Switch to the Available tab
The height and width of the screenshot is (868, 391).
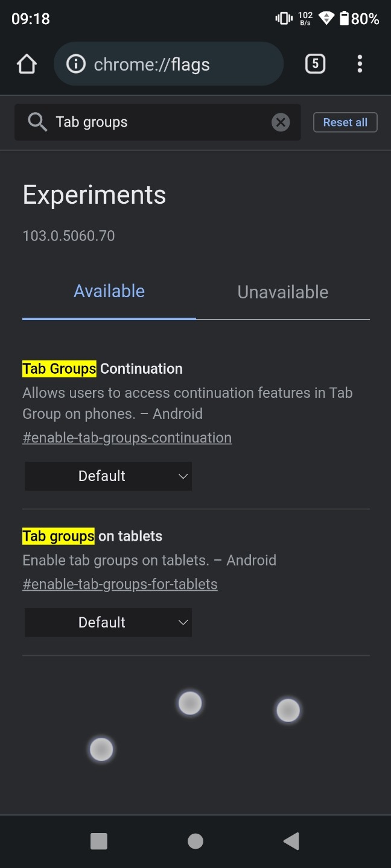[x=109, y=292]
